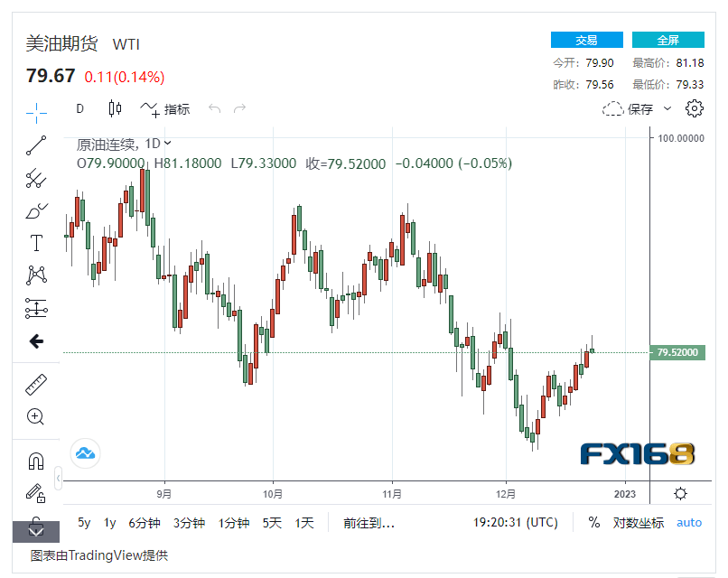This screenshot has width=728, height=578.
Task: Select the trend line drawing tool
Action: (36, 144)
